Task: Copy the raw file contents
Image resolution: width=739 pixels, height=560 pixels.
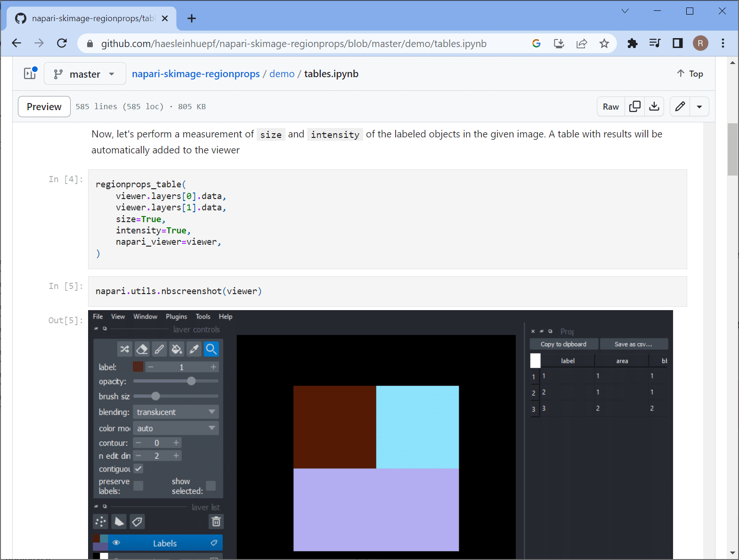Action: (634, 106)
